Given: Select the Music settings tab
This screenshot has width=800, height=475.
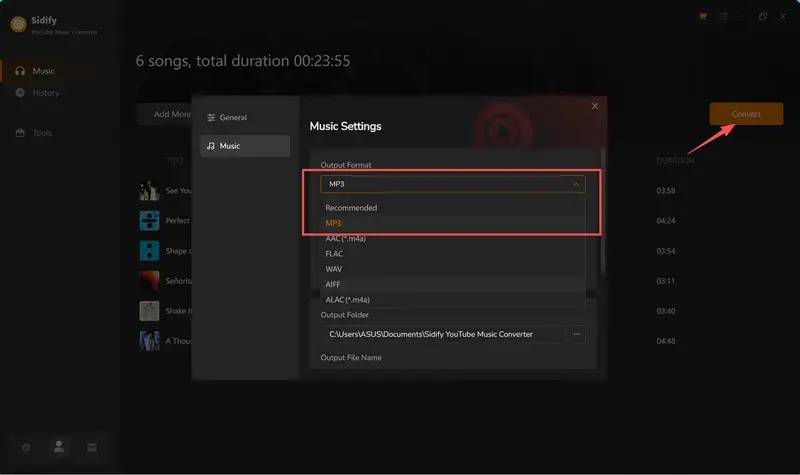Looking at the screenshot, I should 245,146.
